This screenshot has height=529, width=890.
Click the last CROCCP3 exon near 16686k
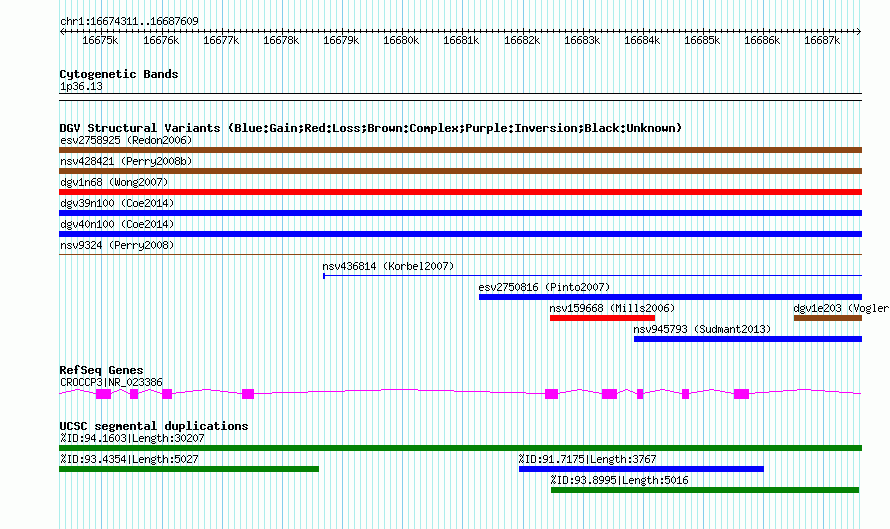(x=741, y=394)
